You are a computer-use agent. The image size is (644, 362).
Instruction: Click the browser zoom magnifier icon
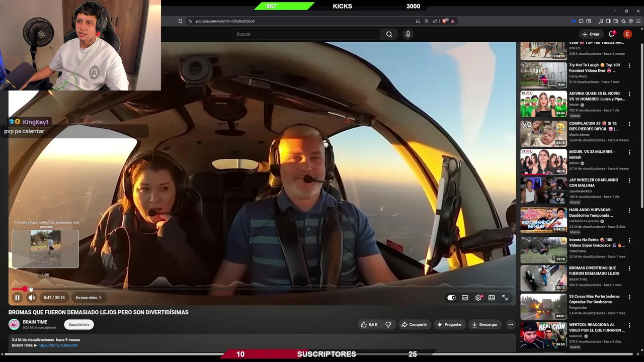[427, 21]
